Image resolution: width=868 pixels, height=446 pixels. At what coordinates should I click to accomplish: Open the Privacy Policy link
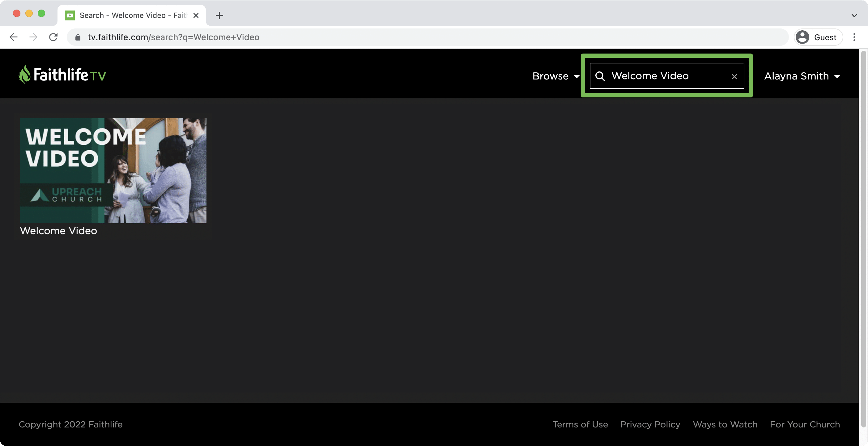pyautogui.click(x=650, y=424)
